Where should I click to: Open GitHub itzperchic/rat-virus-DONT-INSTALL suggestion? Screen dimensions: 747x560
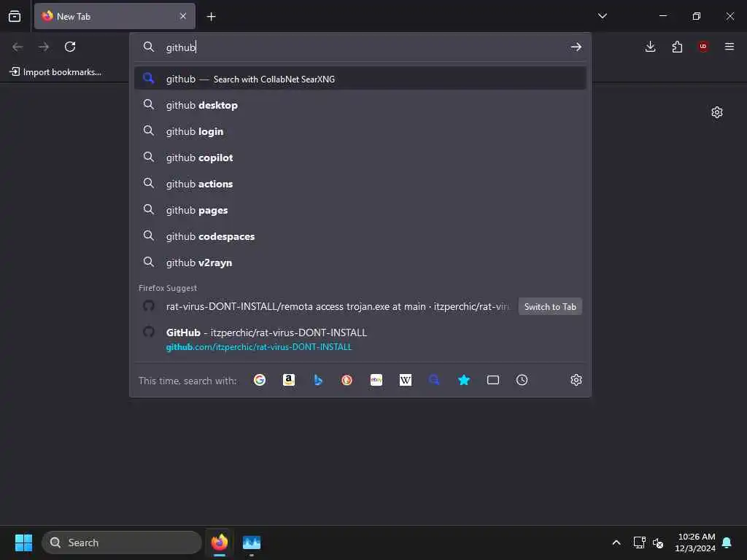pos(360,339)
